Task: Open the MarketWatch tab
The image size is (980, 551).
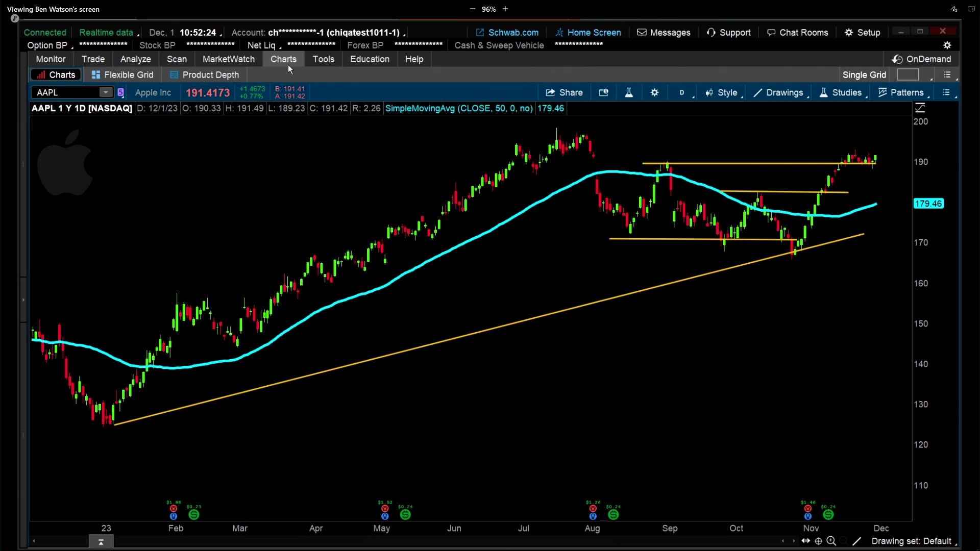Action: click(228, 59)
